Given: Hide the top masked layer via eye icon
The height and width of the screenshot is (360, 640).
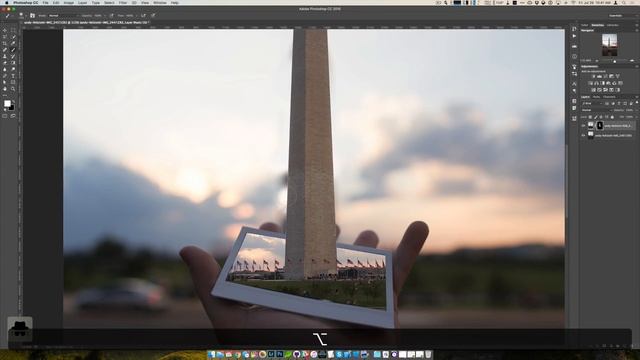Looking at the screenshot, I should tap(583, 126).
